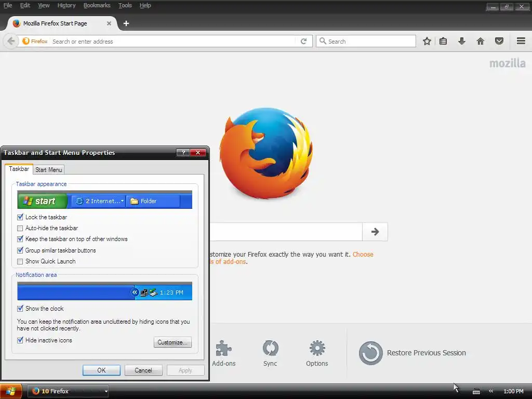Select the Mozilla Firefox Start Page tab
The image size is (532, 399).
coord(62,23)
